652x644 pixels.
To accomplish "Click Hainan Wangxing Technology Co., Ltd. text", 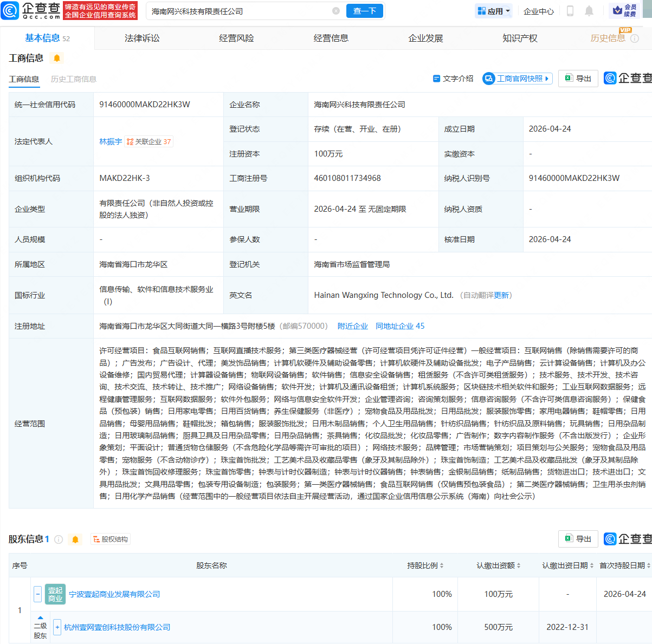I will tap(384, 295).
